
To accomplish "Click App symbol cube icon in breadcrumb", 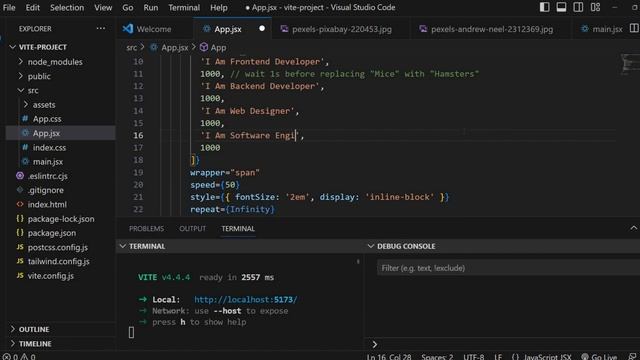I will (204, 47).
